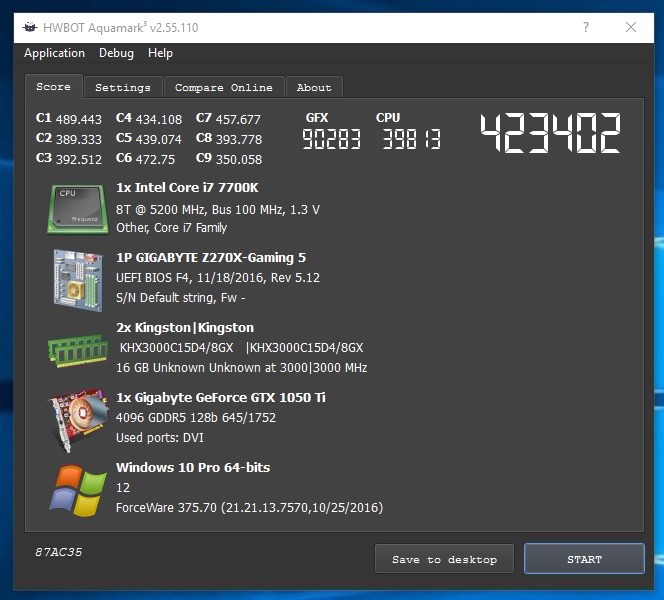664x600 pixels.
Task: Click the C5 value 439.074
Action: tap(158, 139)
